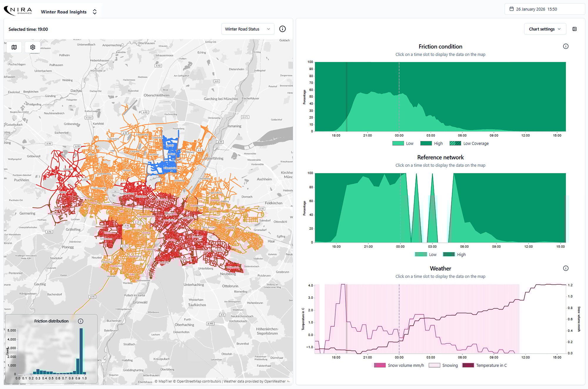Open the Winter Road Status dropdown

click(248, 29)
